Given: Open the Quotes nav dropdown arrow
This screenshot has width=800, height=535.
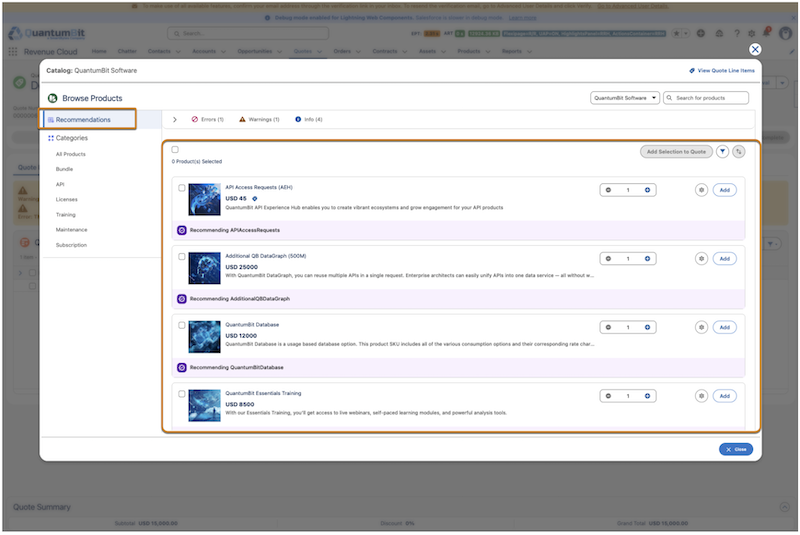Looking at the screenshot, I should [x=319, y=52].
